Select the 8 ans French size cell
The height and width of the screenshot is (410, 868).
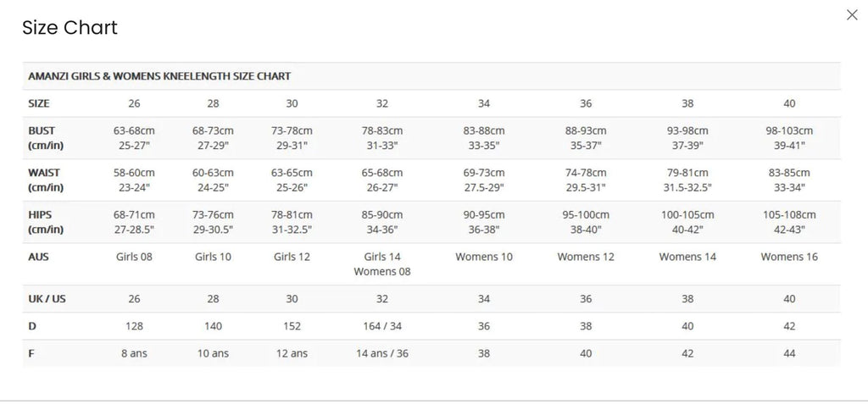coord(134,353)
